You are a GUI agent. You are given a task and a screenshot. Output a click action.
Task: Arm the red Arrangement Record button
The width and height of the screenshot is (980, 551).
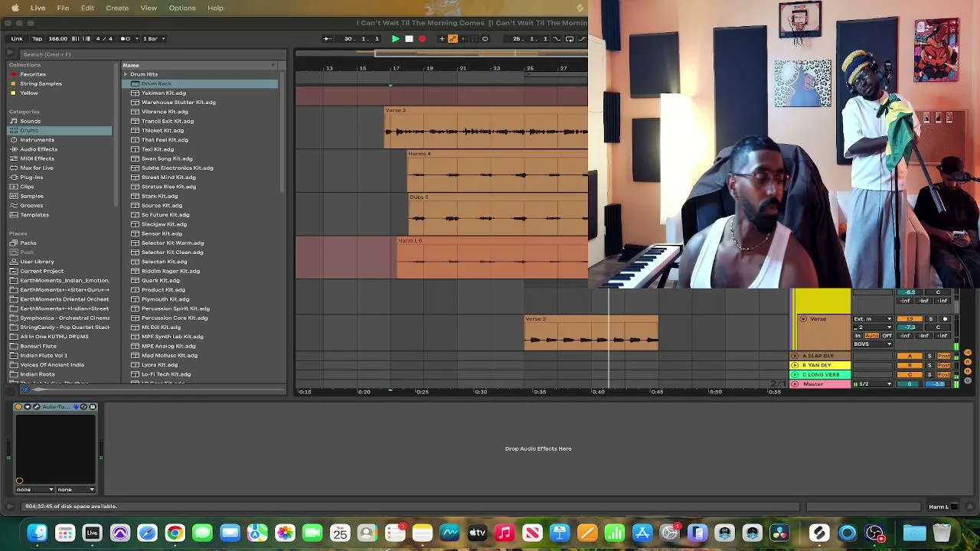point(422,39)
